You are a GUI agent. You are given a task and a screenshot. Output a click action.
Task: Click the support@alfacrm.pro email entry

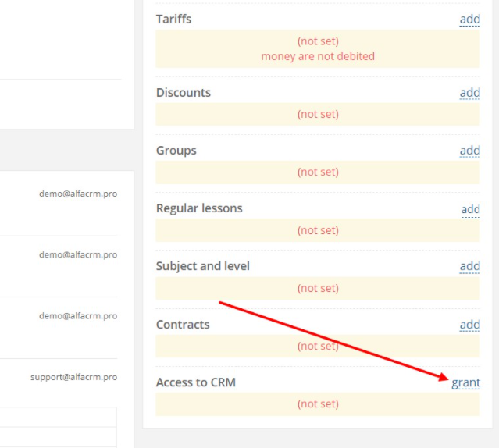(x=74, y=377)
